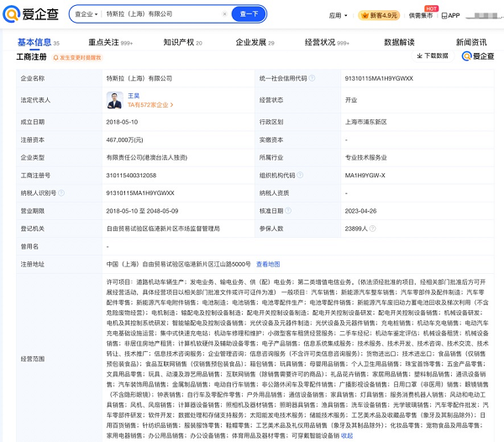Switch to the 基本信息 tab
Image resolution: width=504 pixels, height=442 pixels.
[x=39, y=42]
